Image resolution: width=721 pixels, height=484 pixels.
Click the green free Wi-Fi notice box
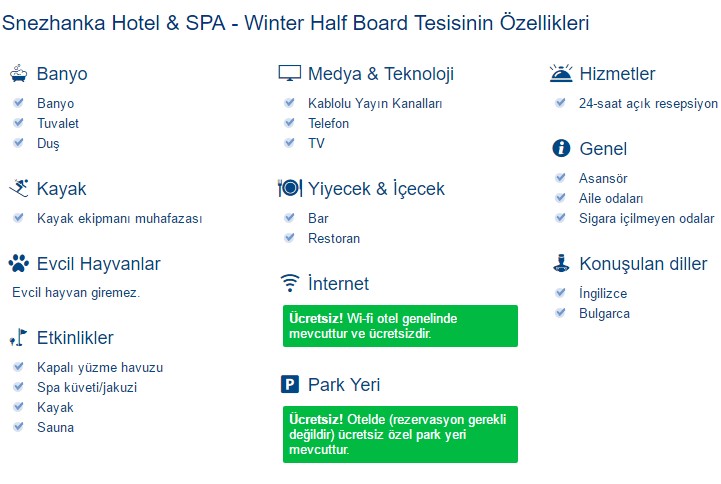click(400, 326)
